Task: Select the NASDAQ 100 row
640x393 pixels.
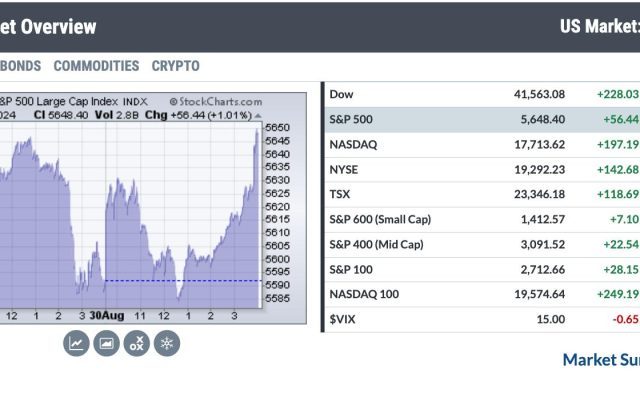Action: pyautogui.click(x=482, y=294)
